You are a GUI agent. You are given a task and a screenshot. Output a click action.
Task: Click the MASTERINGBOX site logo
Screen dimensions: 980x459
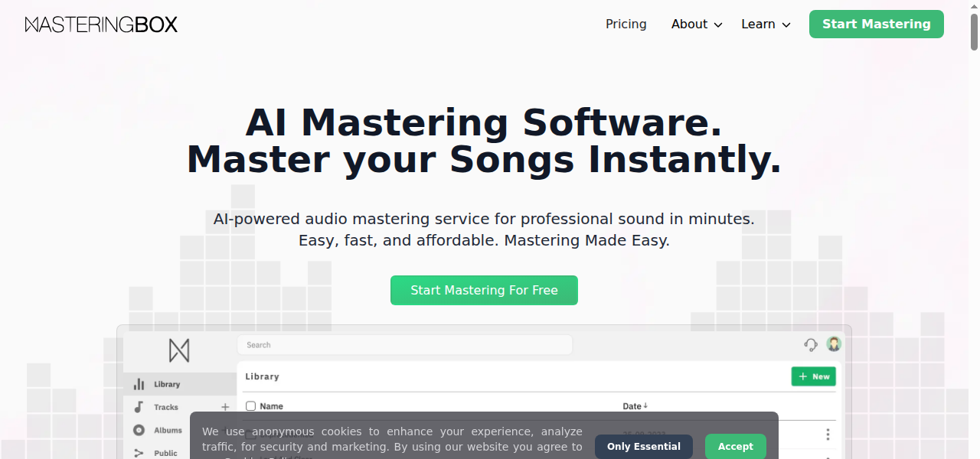pos(100,24)
